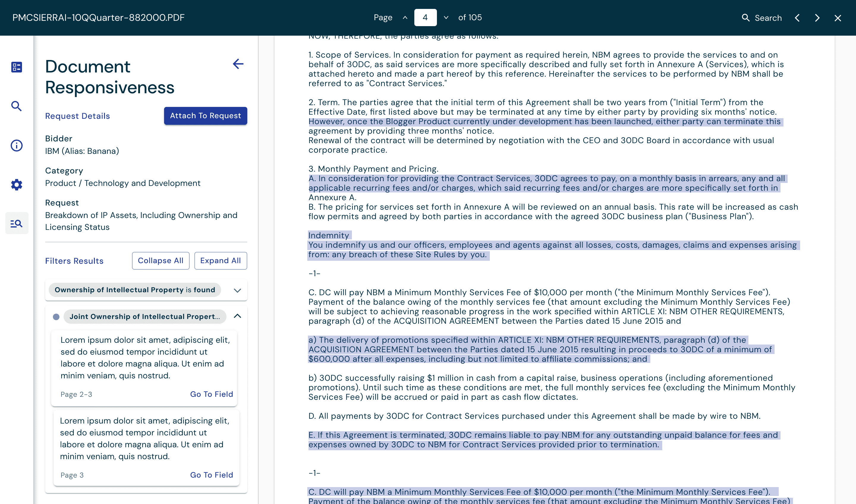The height and width of the screenshot is (504, 856).
Task: Click the magnifier search icon in left sidebar
Action: (16, 106)
